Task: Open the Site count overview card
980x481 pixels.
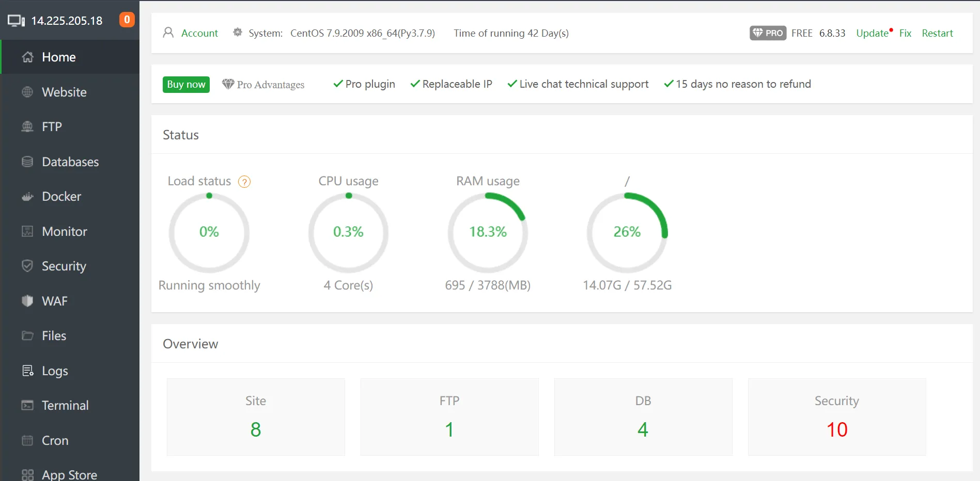Action: tap(256, 417)
